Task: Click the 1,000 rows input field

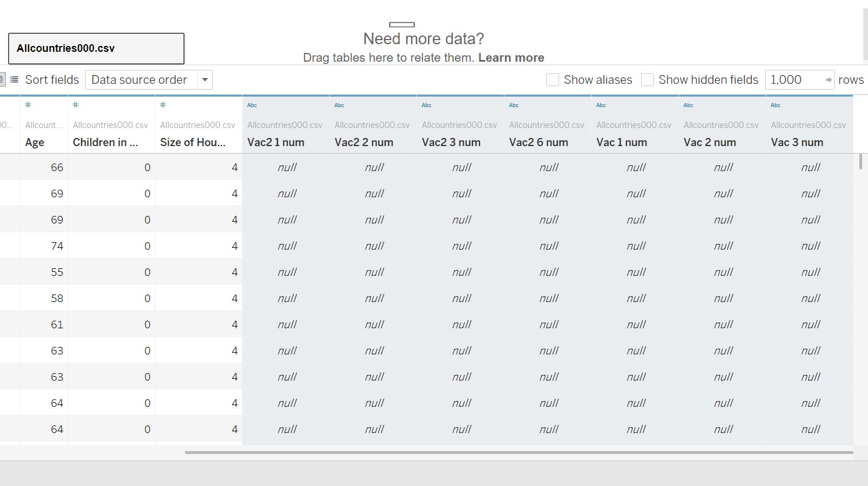Action: (794, 80)
